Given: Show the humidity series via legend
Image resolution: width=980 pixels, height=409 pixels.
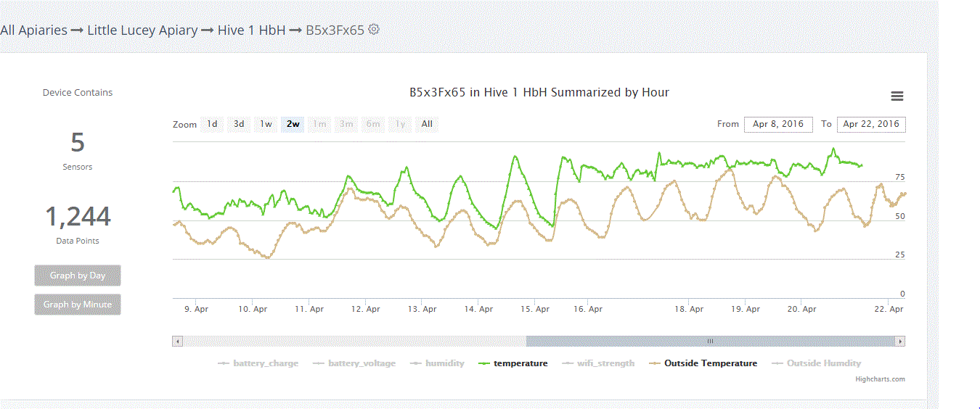Looking at the screenshot, I should tap(437, 363).
